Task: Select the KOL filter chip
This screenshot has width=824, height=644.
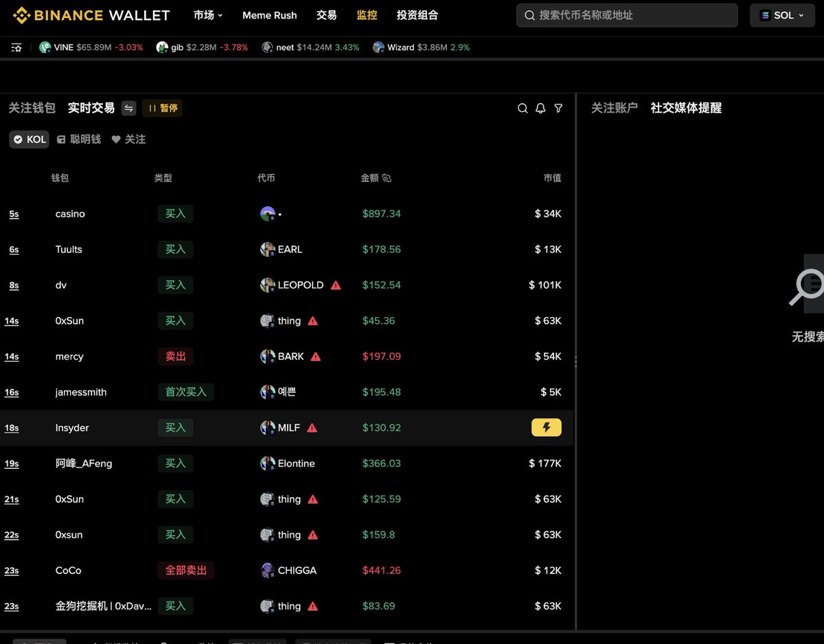Action: click(30, 139)
